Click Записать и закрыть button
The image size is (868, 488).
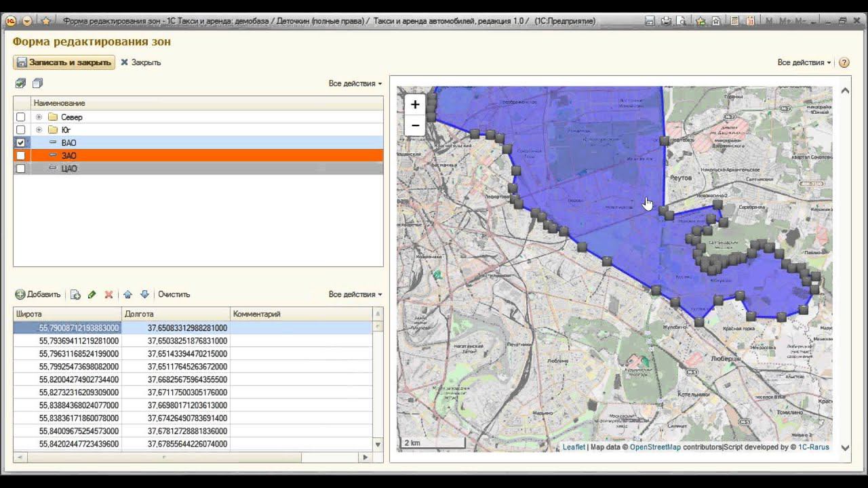tap(64, 62)
